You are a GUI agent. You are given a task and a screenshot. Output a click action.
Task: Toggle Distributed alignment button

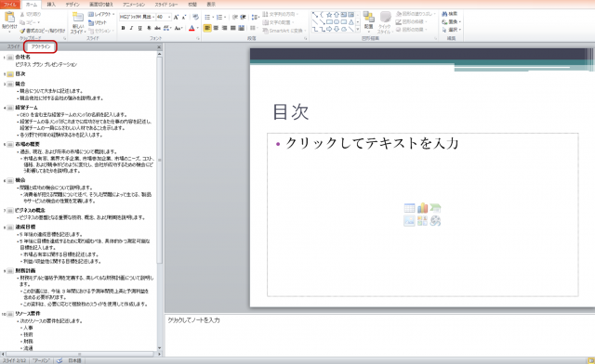point(241,28)
